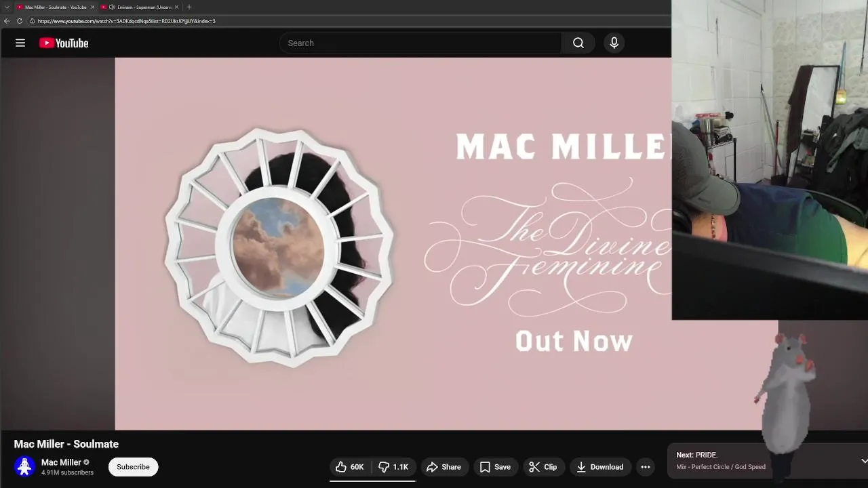Open a new browser tab
Screen dimensions: 868x488
click(189, 7)
